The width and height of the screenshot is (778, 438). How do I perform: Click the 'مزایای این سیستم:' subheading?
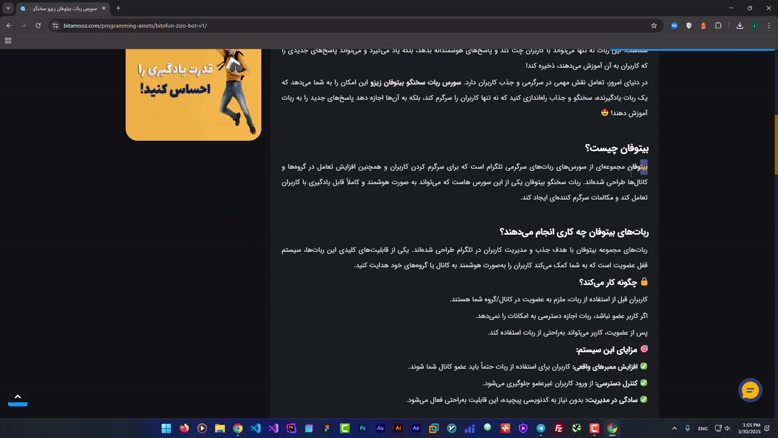(x=606, y=350)
